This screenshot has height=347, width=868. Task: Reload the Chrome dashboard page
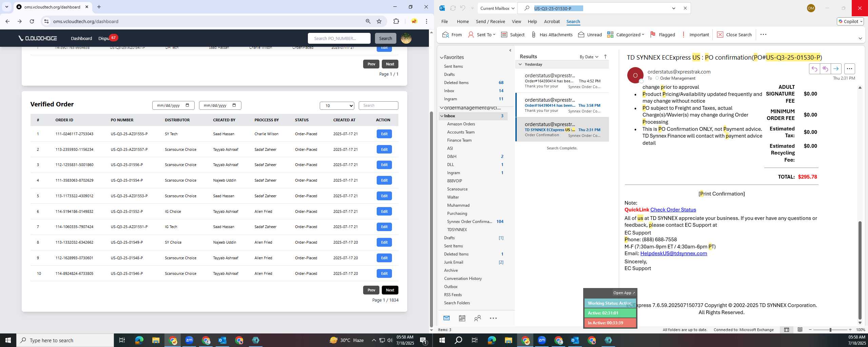click(x=32, y=21)
